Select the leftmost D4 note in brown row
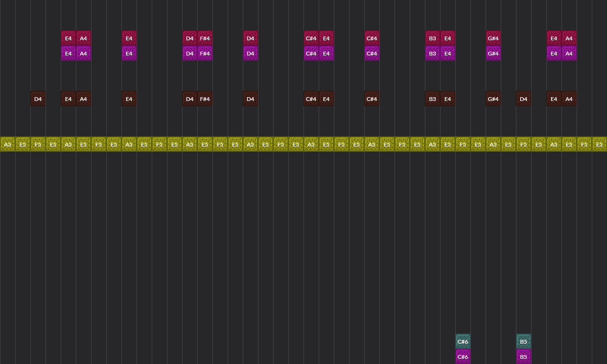The image size is (607, 364). tap(38, 99)
